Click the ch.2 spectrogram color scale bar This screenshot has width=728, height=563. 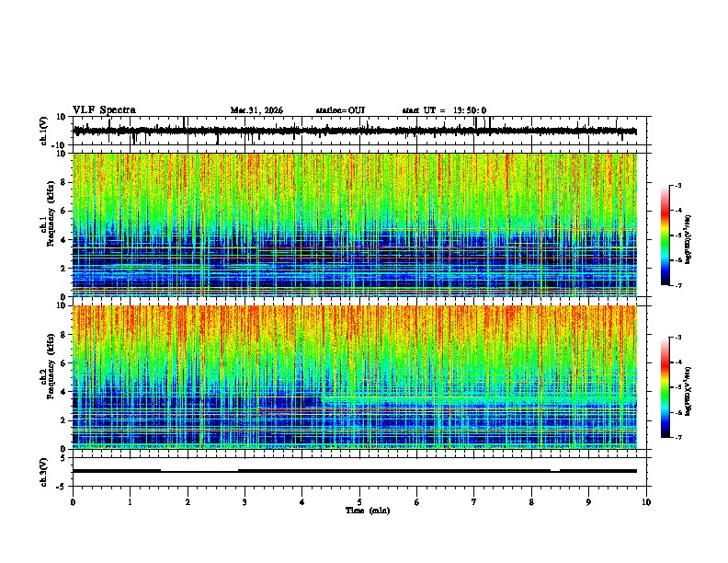tap(665, 387)
